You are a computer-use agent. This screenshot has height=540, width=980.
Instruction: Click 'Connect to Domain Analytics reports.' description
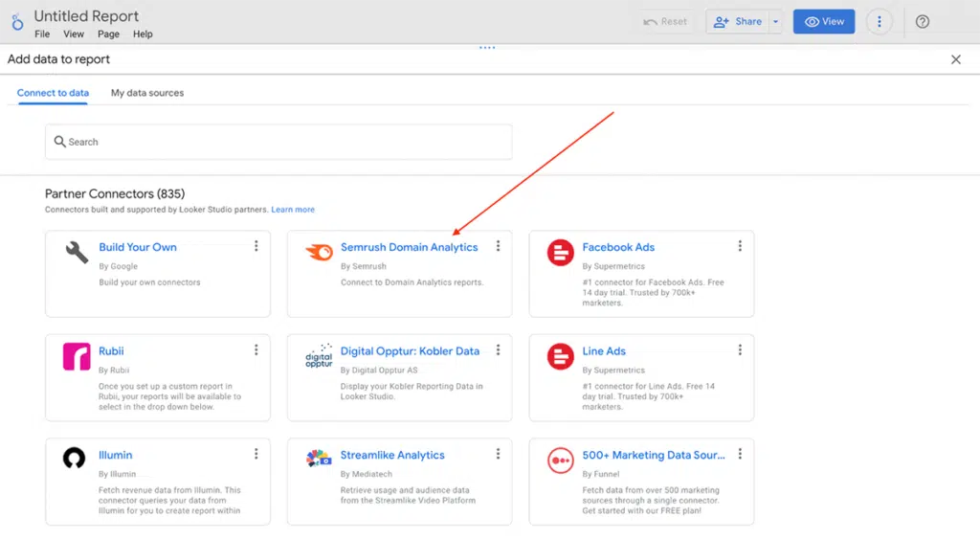[412, 282]
